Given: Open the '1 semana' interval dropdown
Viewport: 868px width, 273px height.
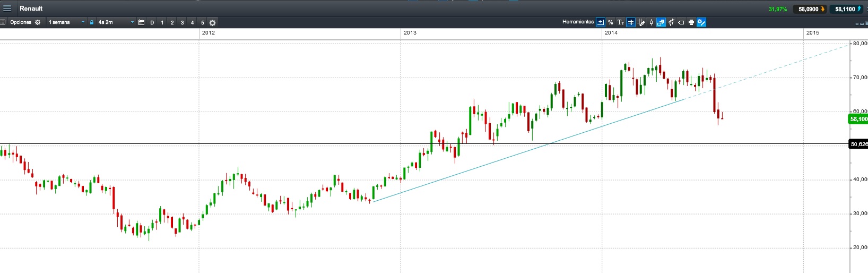Looking at the screenshot, I should pos(66,22).
